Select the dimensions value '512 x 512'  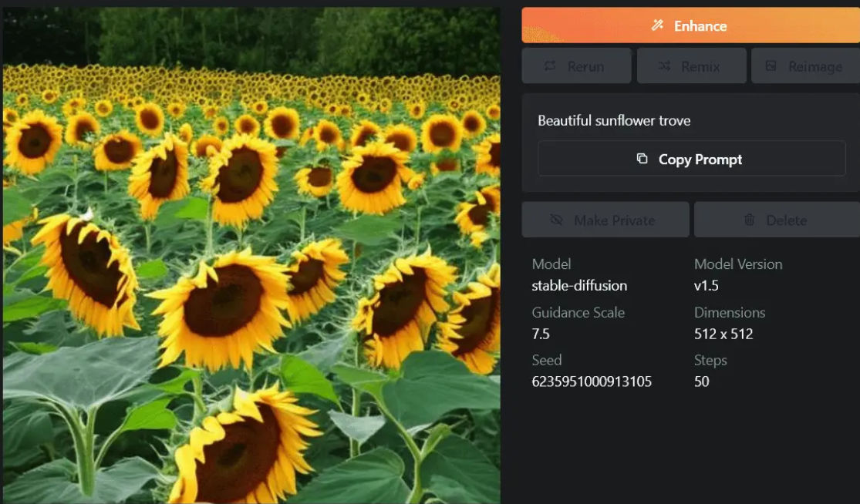[723, 334]
